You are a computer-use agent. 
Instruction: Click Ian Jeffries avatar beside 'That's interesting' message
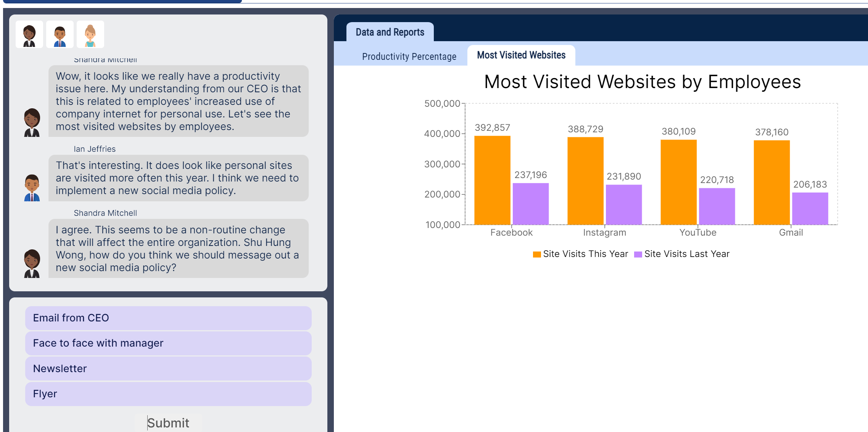tap(32, 188)
